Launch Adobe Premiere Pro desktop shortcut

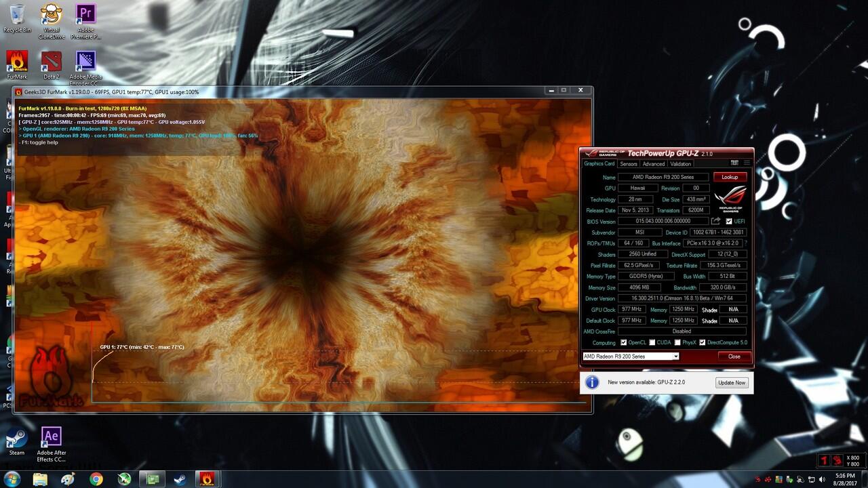click(x=85, y=22)
